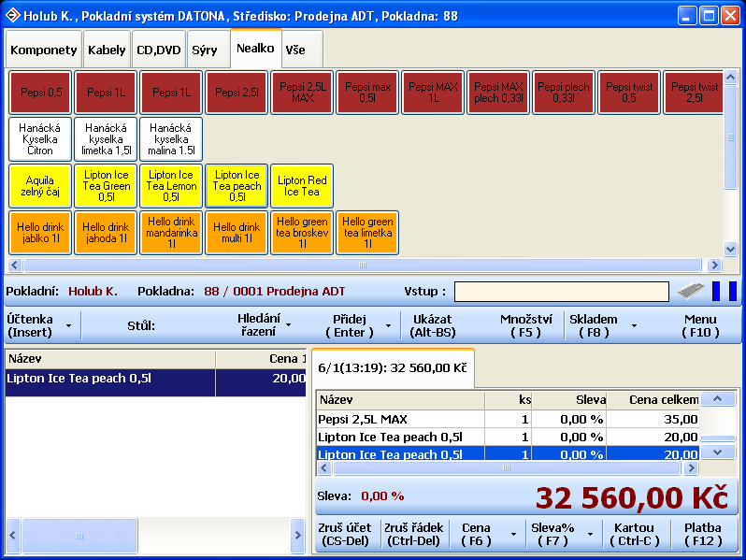Remove line with Zruš řádek (Ctrl-Del)

[413, 535]
